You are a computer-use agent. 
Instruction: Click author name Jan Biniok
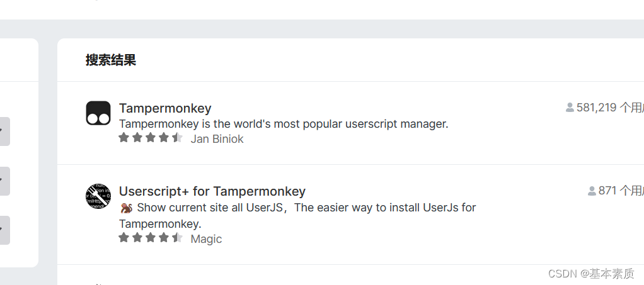click(217, 139)
